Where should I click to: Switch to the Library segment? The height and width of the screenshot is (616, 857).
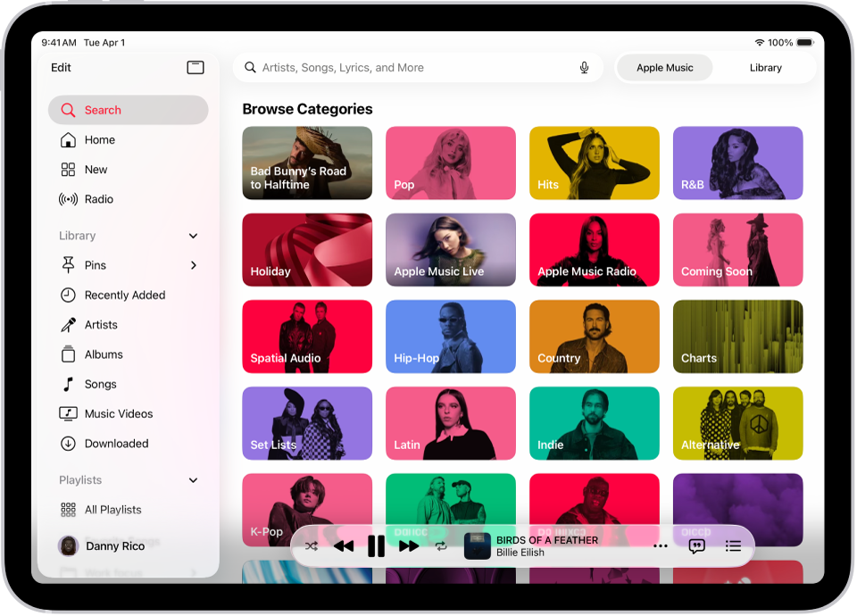click(765, 67)
